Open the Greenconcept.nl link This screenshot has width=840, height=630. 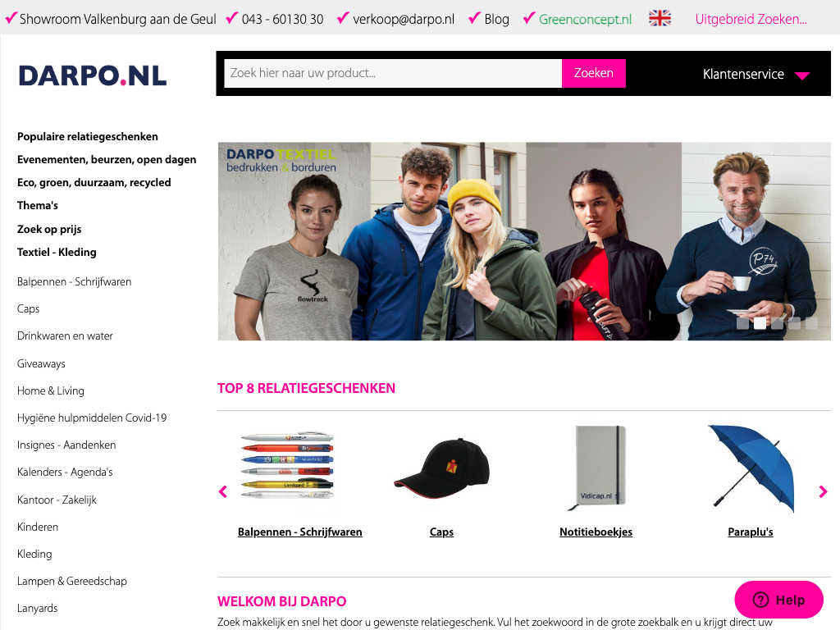coord(585,20)
